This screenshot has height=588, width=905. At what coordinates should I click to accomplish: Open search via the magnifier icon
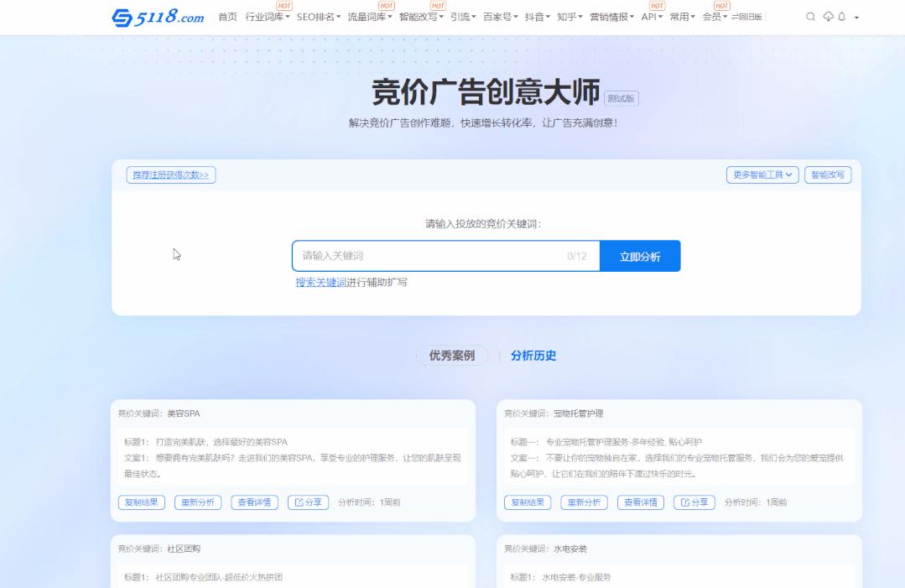tap(809, 16)
